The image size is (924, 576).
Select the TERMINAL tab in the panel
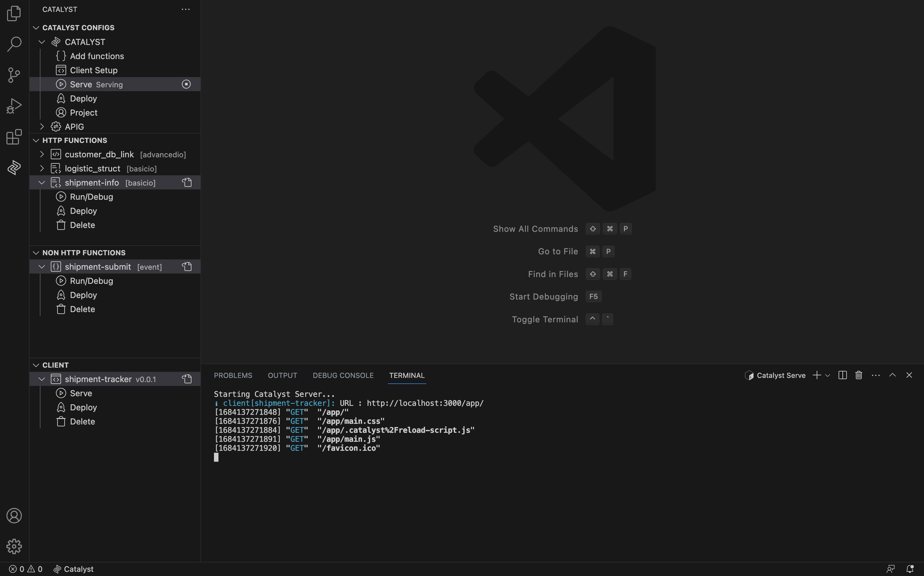click(406, 376)
